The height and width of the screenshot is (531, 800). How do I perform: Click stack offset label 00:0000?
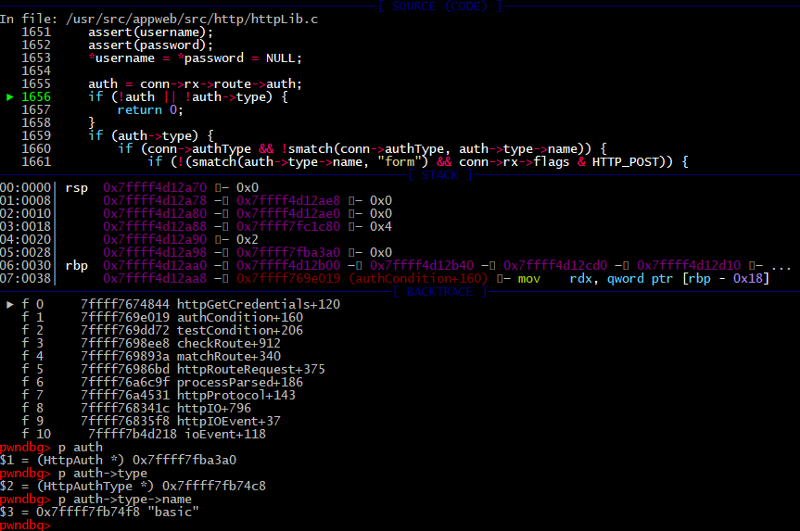26,188
